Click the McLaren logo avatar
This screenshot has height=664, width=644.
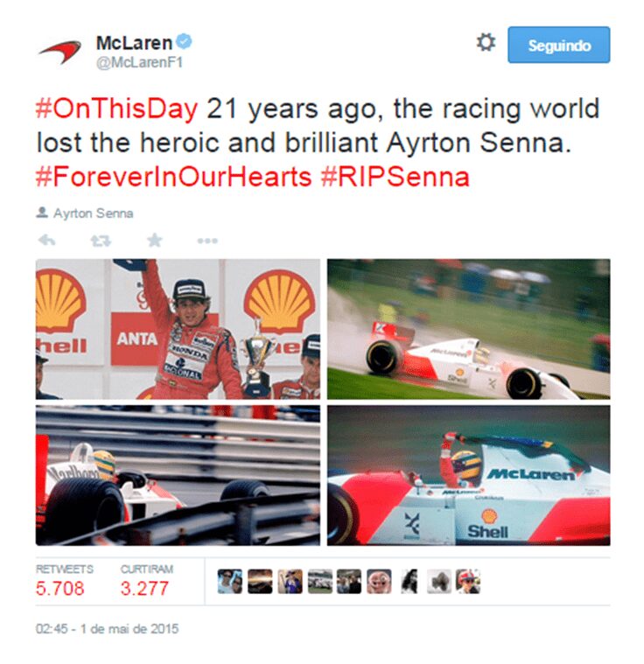[60, 52]
